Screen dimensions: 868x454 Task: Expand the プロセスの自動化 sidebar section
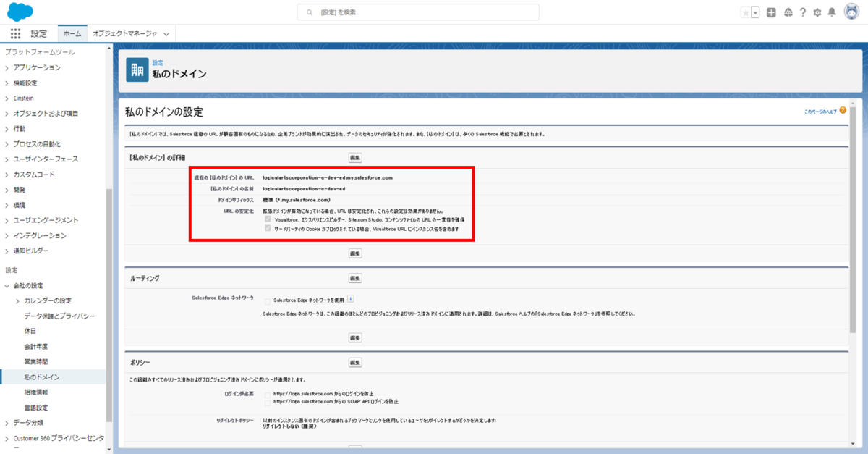click(7, 144)
